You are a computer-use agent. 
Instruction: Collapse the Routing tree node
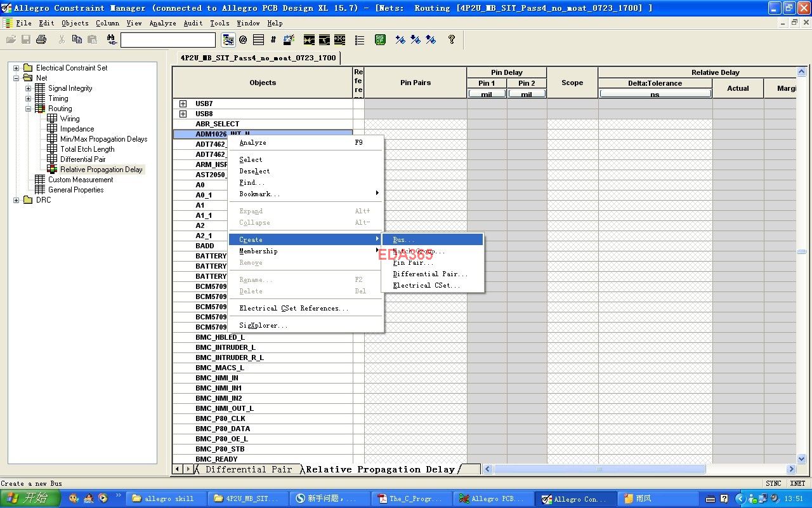28,109
